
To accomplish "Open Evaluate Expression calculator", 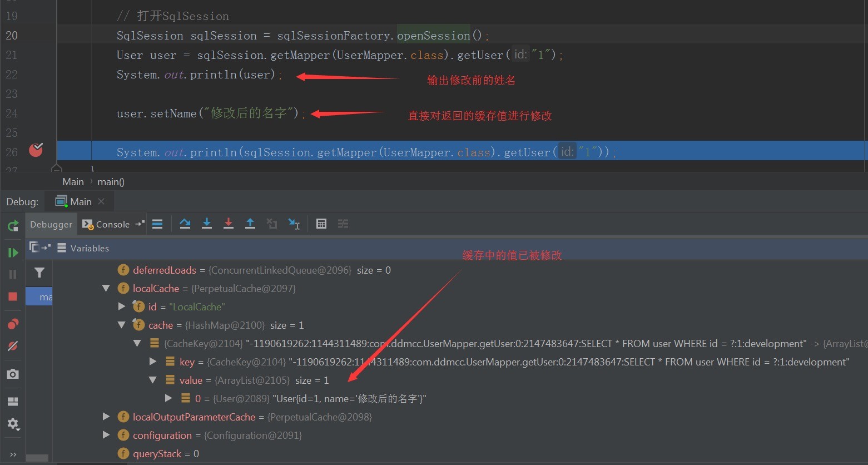I will coord(321,224).
